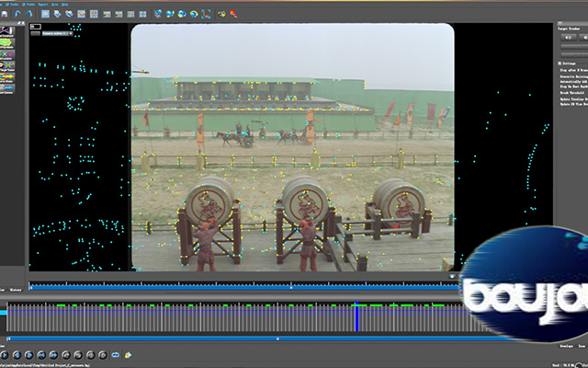This screenshot has width=588, height=368.
Task: Click the 'Automatically Add' setting text
Action: tap(573, 82)
